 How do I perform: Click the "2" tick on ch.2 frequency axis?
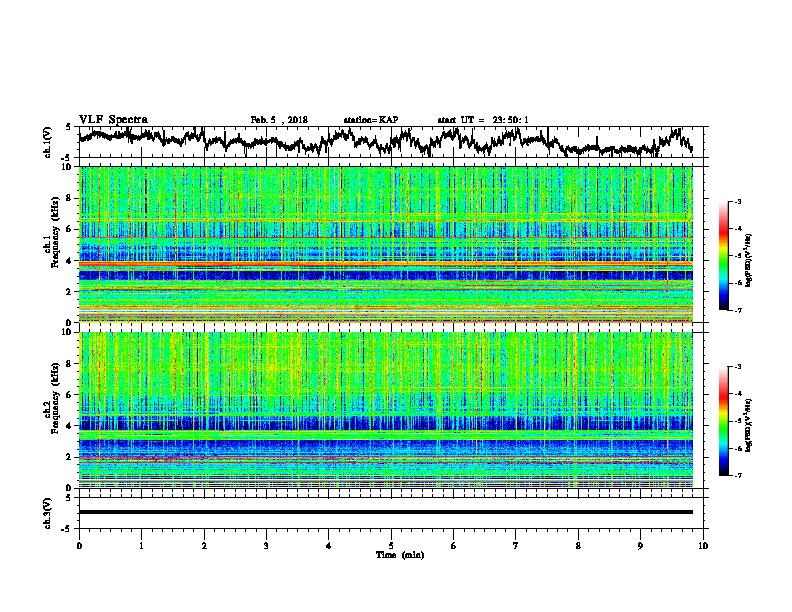70,457
